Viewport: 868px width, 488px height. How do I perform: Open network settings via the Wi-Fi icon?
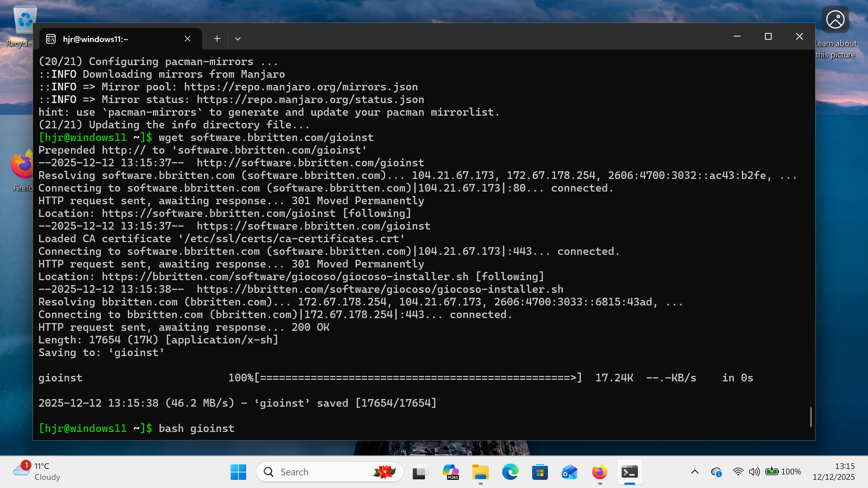coord(738,471)
